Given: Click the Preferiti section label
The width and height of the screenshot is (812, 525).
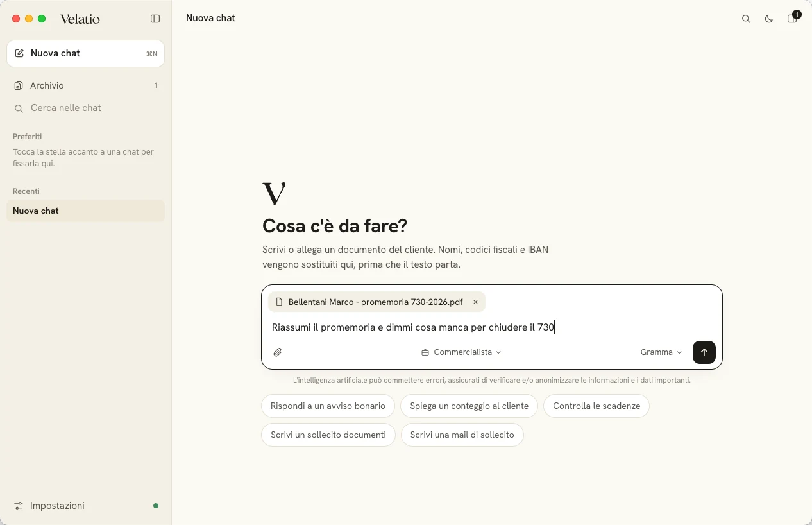Looking at the screenshot, I should pos(28,137).
